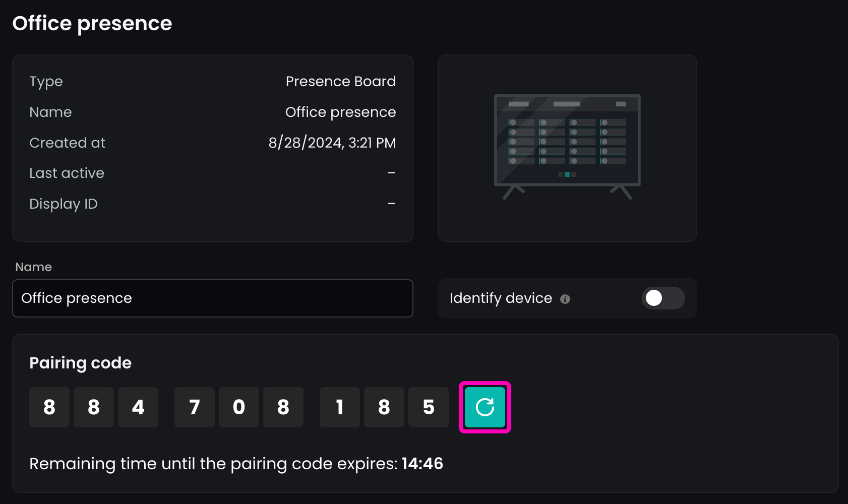Select the pairing code digit 4
This screenshot has width=848, height=504.
[x=138, y=407]
